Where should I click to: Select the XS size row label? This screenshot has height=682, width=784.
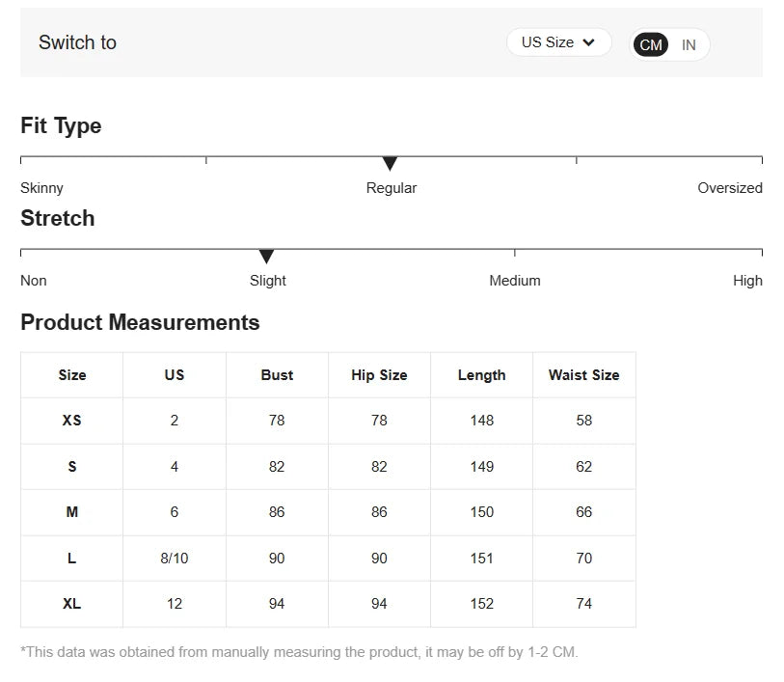click(71, 420)
